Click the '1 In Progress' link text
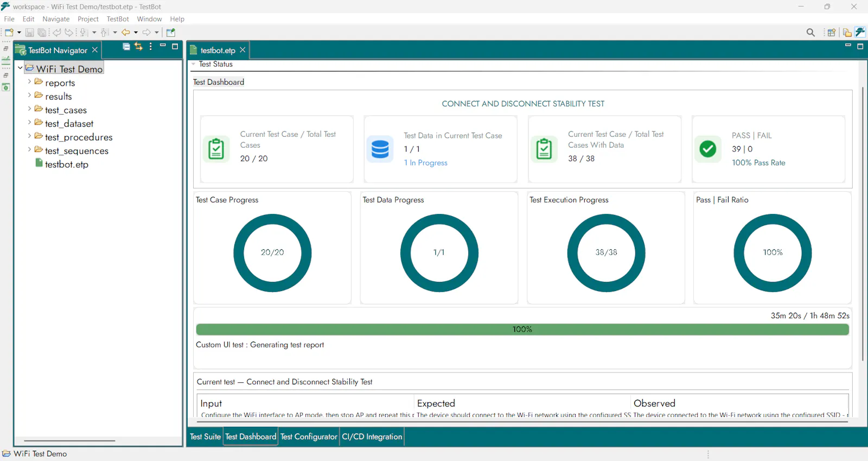 425,163
